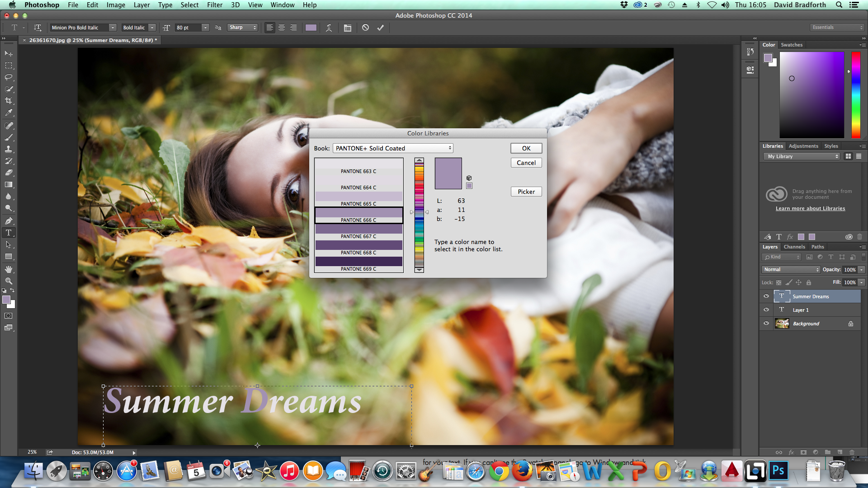Center align text

click(282, 28)
